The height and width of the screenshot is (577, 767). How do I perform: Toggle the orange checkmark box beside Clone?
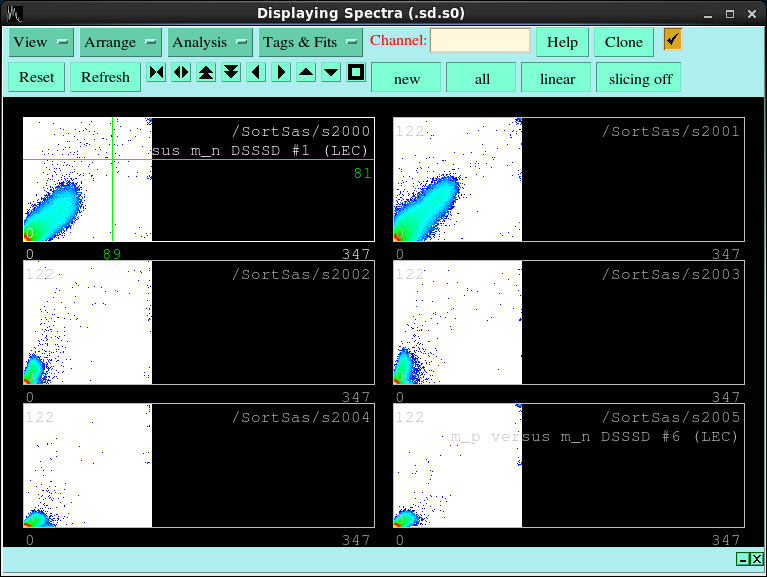pos(673,40)
